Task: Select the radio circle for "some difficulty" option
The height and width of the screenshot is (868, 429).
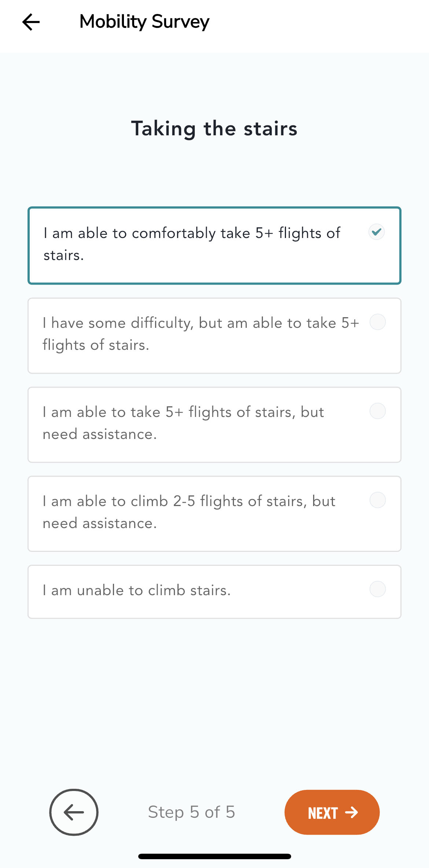Action: [377, 322]
